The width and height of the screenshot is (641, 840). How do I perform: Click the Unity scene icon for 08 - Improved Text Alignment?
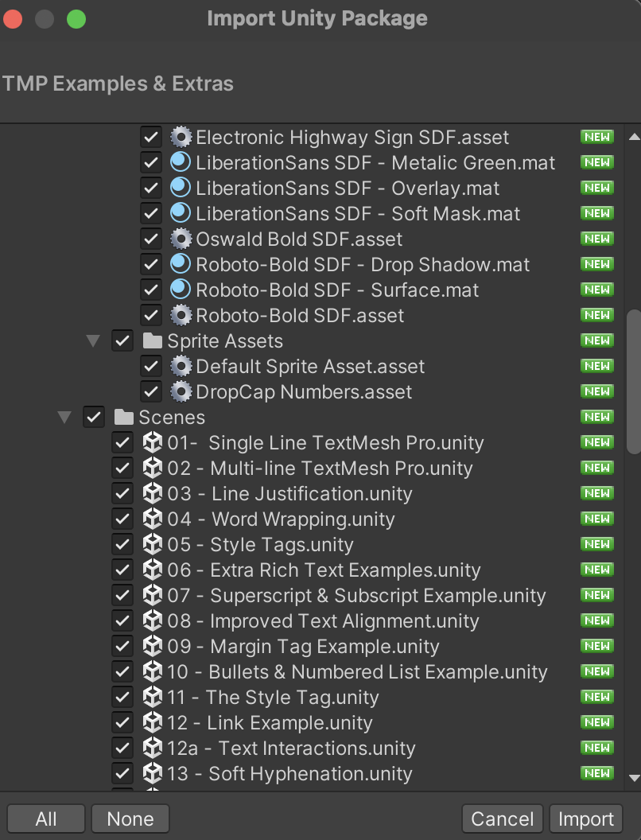point(153,621)
